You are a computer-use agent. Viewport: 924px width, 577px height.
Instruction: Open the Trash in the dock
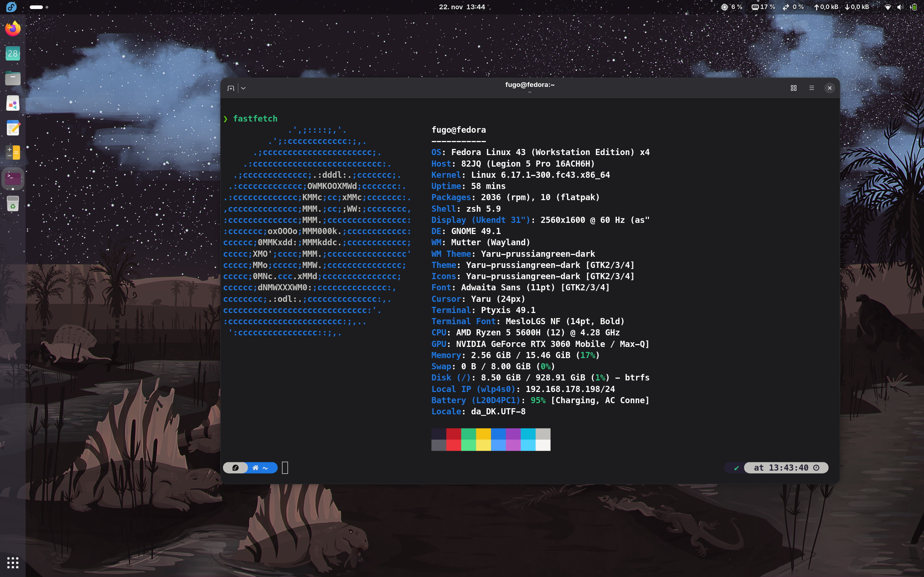(x=13, y=204)
